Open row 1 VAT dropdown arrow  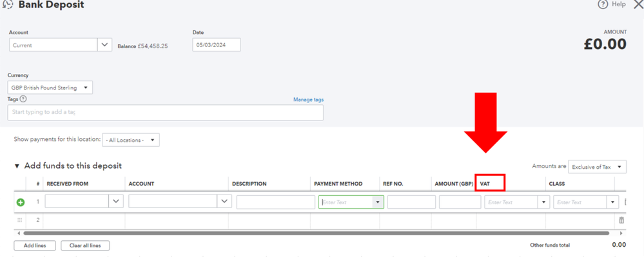point(544,202)
